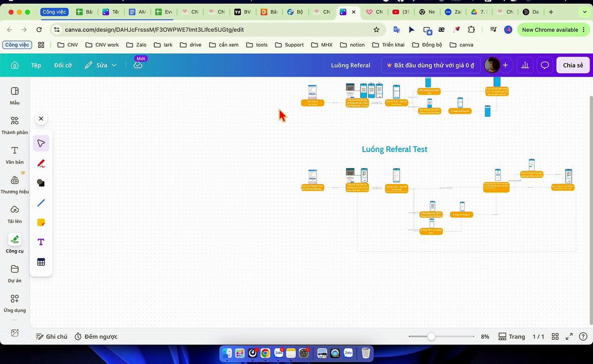The height and width of the screenshot is (364, 593).
Task: Start the trial with Bắt đầu dùng thử
Action: pyautogui.click(x=430, y=65)
